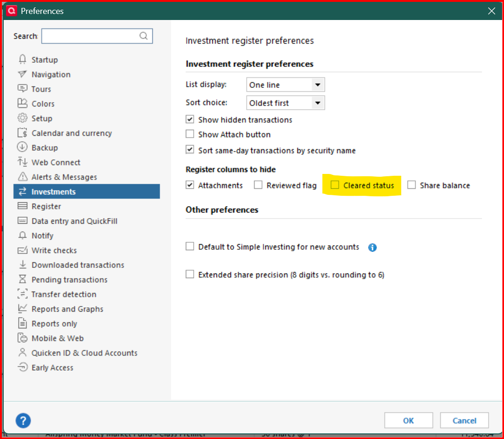
Task: Click info icon beside Simple Investing
Action: (x=372, y=247)
